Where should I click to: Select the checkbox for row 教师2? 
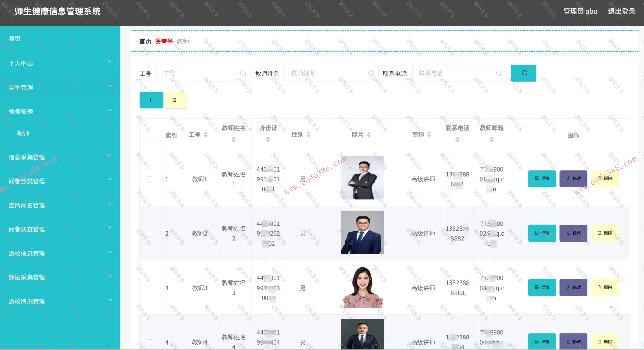[150, 234]
